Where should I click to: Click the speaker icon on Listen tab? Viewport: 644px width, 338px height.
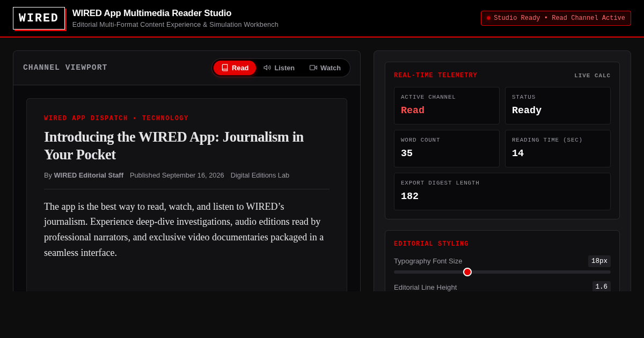[267, 68]
